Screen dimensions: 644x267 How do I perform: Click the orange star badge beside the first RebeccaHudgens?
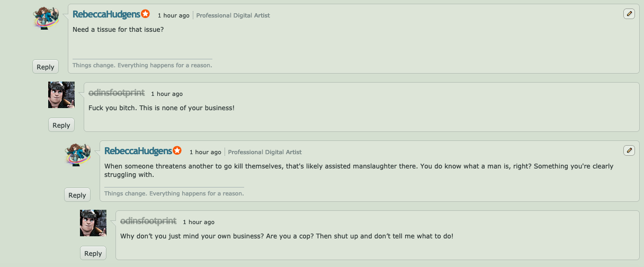pyautogui.click(x=145, y=14)
